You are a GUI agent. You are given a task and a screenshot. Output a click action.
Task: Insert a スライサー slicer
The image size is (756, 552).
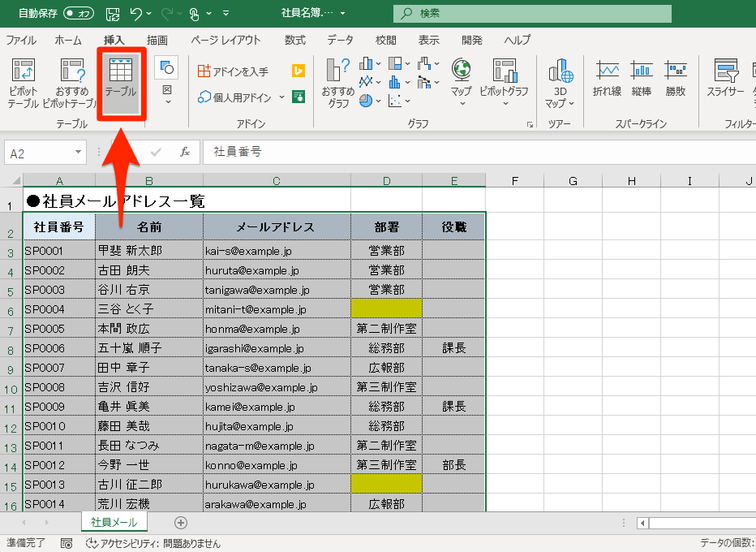726,78
